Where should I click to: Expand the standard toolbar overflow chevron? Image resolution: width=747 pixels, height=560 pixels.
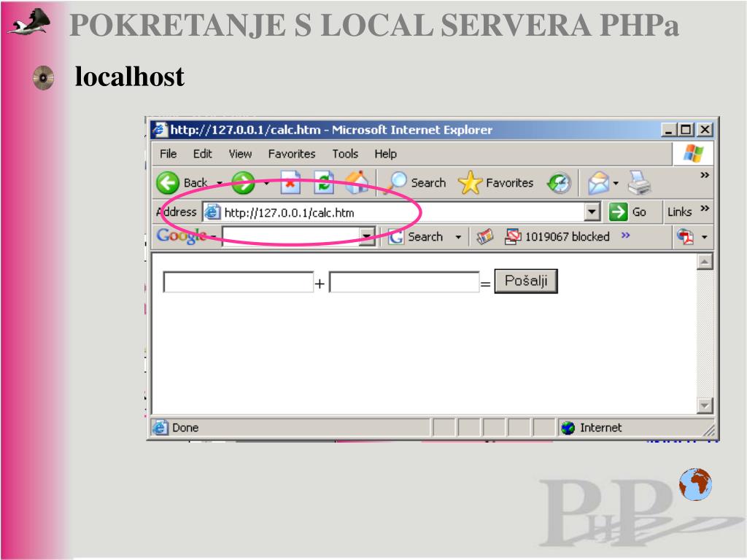click(x=705, y=175)
